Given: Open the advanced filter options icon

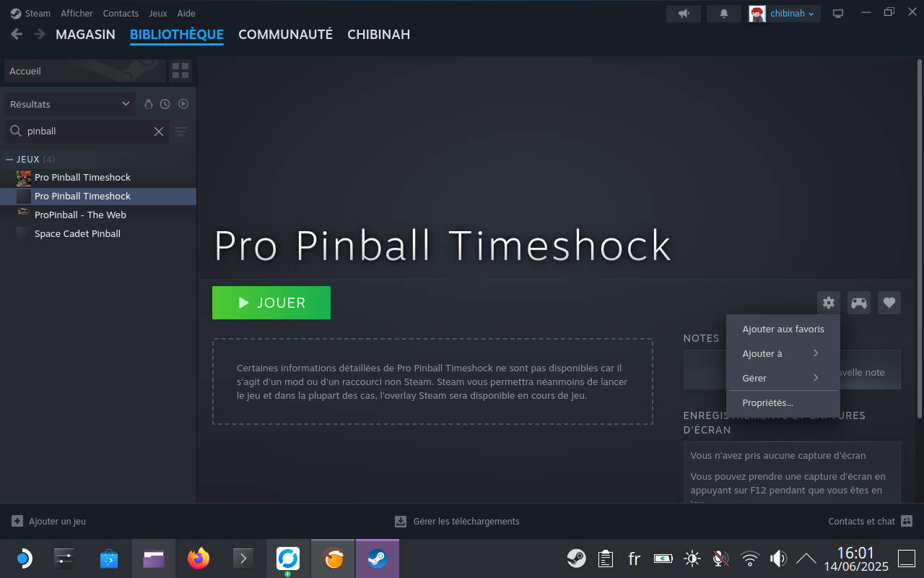Looking at the screenshot, I should 180,131.
